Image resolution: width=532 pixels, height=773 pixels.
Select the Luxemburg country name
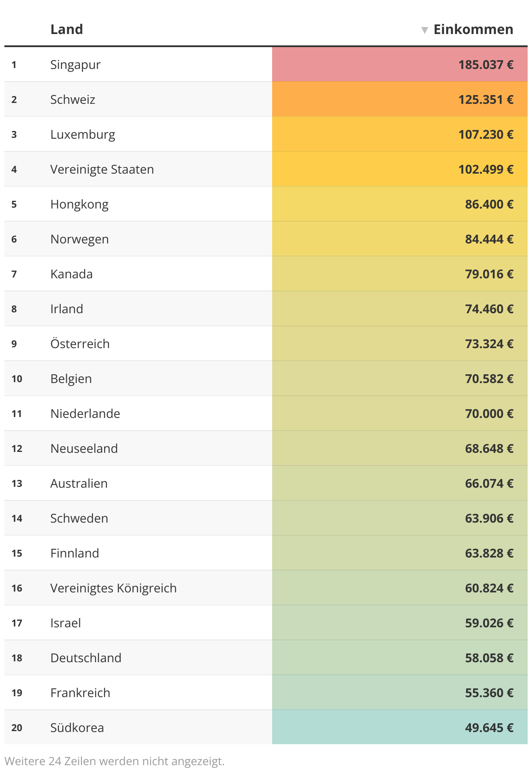pyautogui.click(x=83, y=134)
